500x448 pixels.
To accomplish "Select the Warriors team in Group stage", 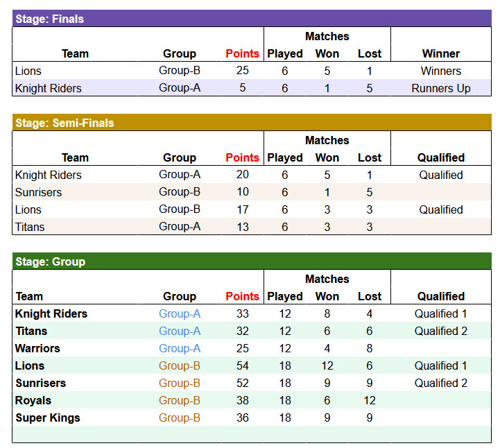I will 37,348.
